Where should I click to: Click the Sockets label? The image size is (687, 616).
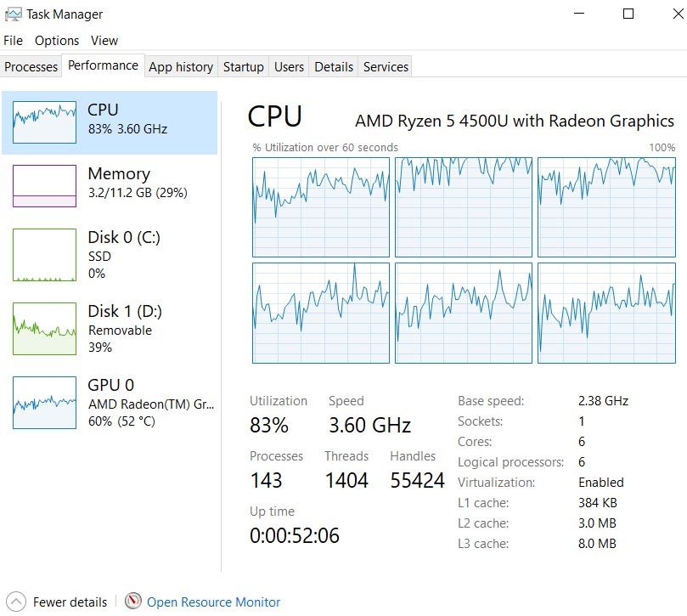click(x=480, y=421)
